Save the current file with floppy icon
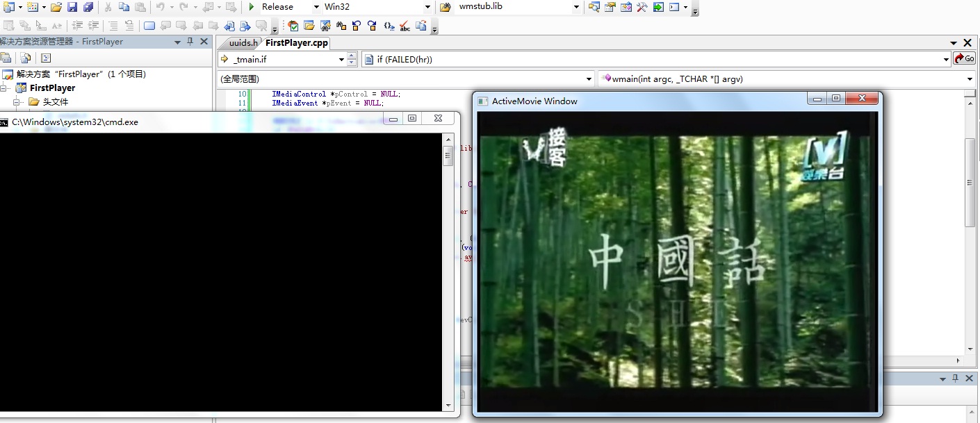The height and width of the screenshot is (423, 980). pyautogui.click(x=72, y=7)
